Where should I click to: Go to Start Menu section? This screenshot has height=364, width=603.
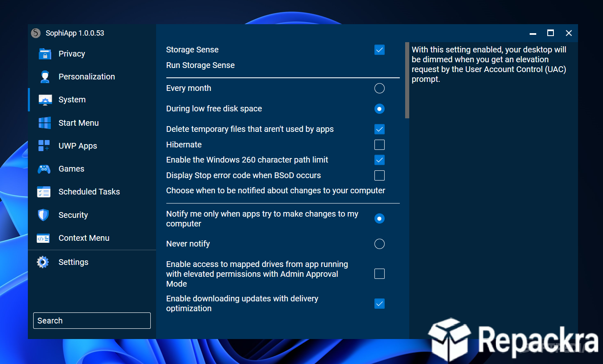coord(79,123)
